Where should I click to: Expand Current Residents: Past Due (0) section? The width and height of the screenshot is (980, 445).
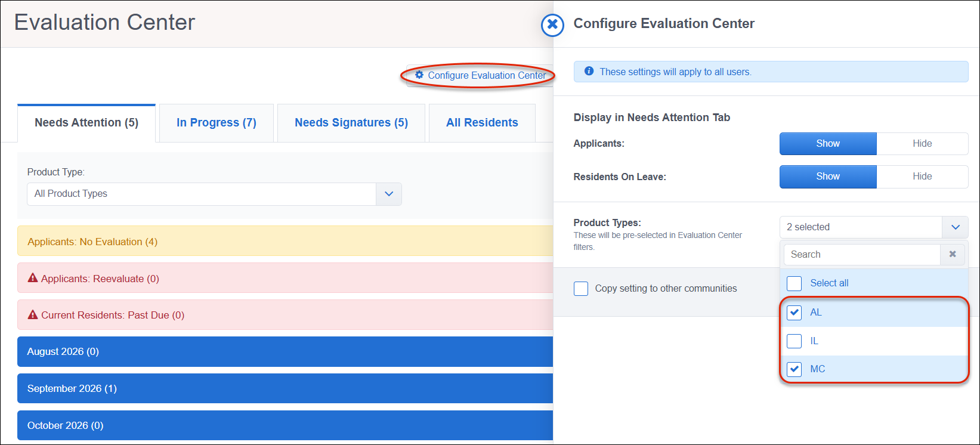(x=285, y=315)
